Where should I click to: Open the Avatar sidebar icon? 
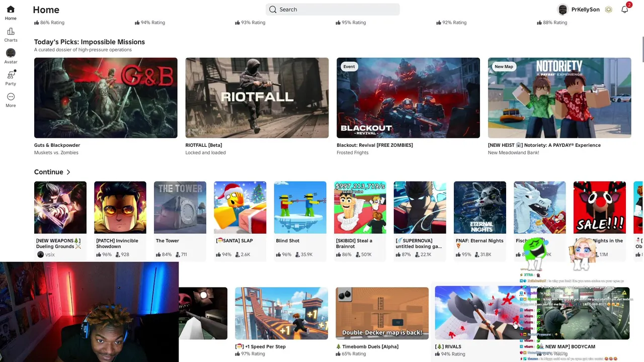click(11, 53)
